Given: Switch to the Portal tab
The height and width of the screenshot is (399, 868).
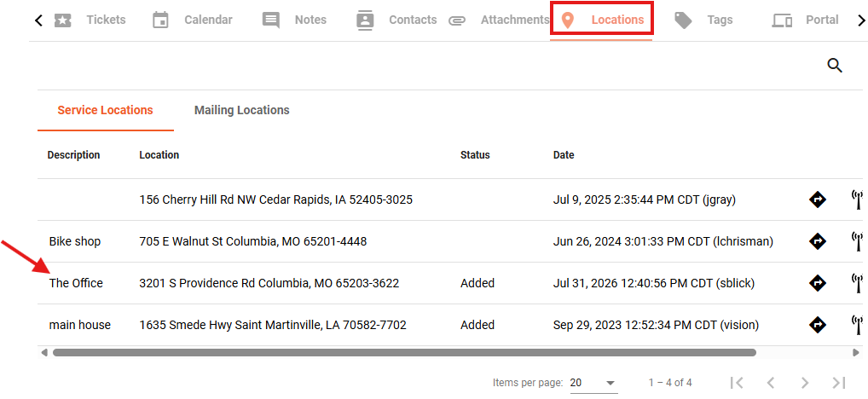Looking at the screenshot, I should [806, 20].
